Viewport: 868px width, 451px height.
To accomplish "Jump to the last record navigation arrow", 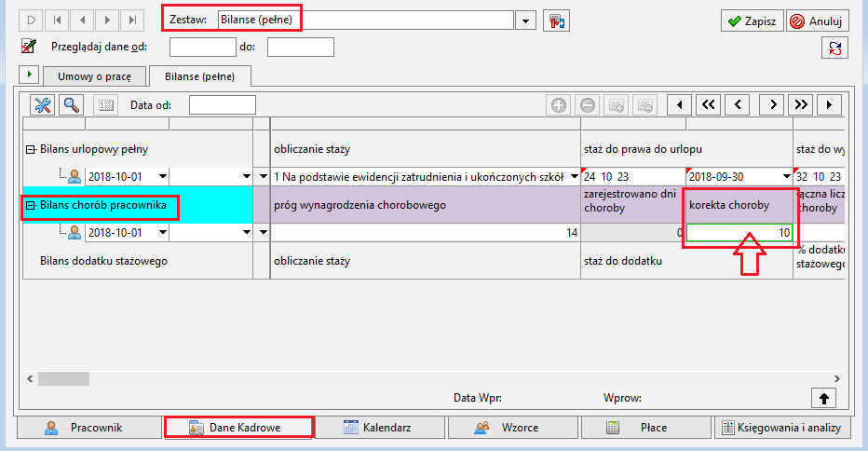I will (132, 20).
